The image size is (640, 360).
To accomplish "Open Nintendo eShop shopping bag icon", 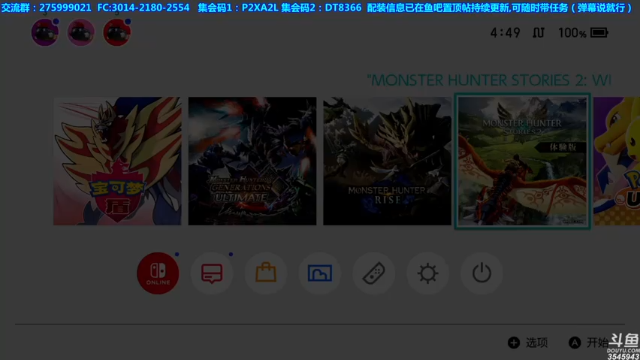I will tap(266, 273).
